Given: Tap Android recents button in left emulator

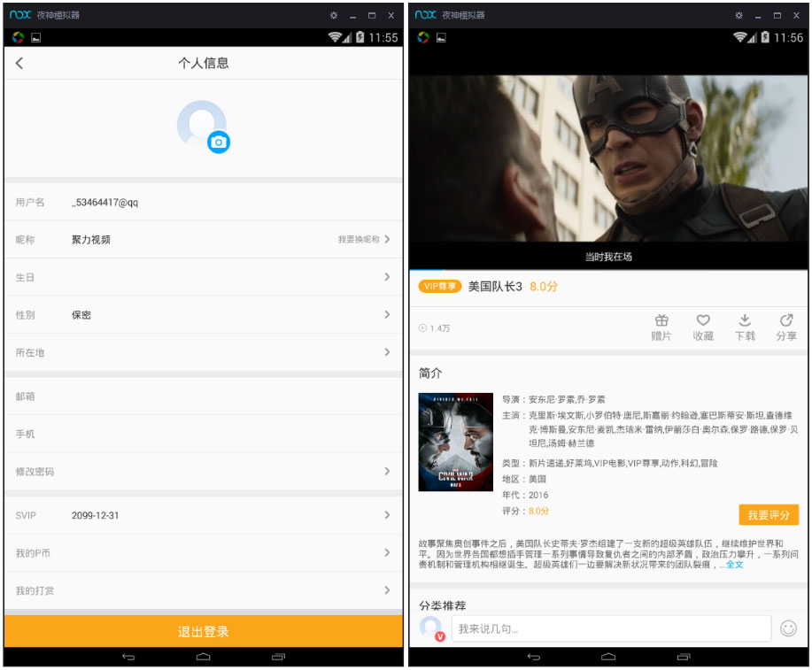Looking at the screenshot, I should (278, 657).
